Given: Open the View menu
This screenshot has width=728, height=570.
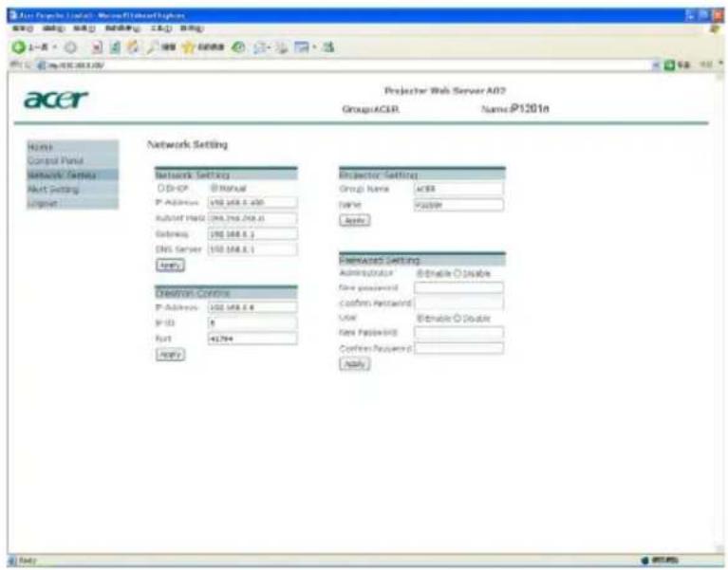Looking at the screenshot, I should [x=84, y=28].
